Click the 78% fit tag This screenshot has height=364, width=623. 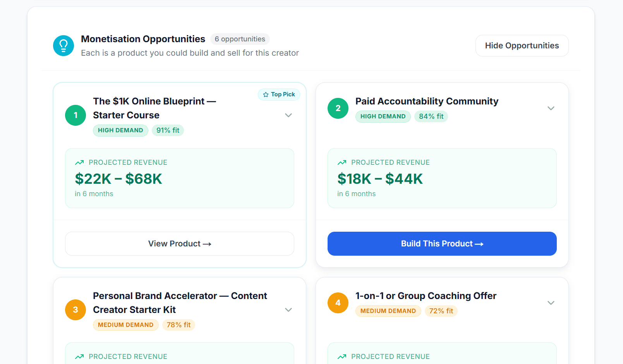pyautogui.click(x=178, y=325)
